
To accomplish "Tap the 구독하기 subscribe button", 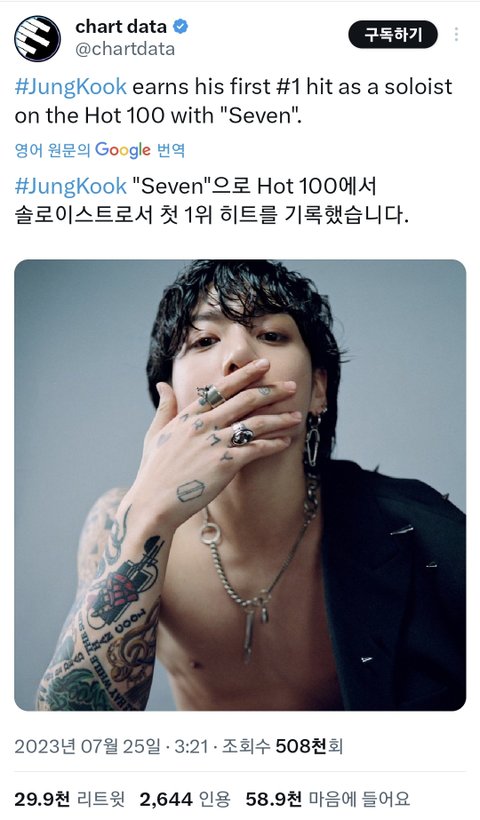I will [x=393, y=35].
